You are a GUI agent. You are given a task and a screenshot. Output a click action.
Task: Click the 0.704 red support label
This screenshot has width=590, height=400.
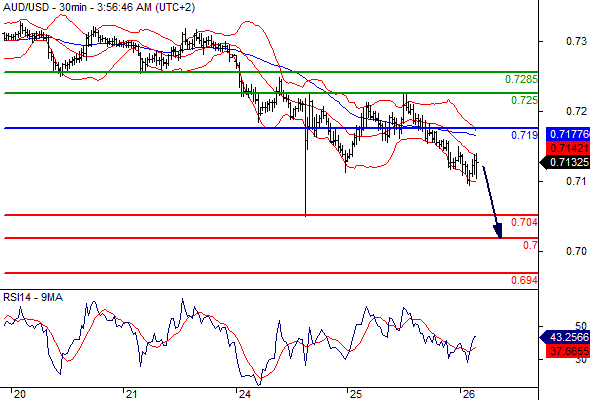[524, 222]
